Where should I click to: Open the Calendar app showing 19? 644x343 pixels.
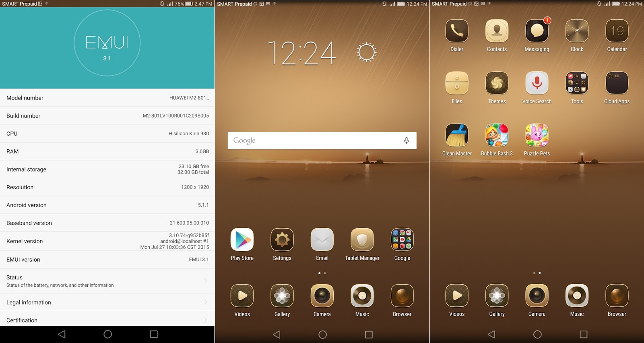[x=617, y=31]
